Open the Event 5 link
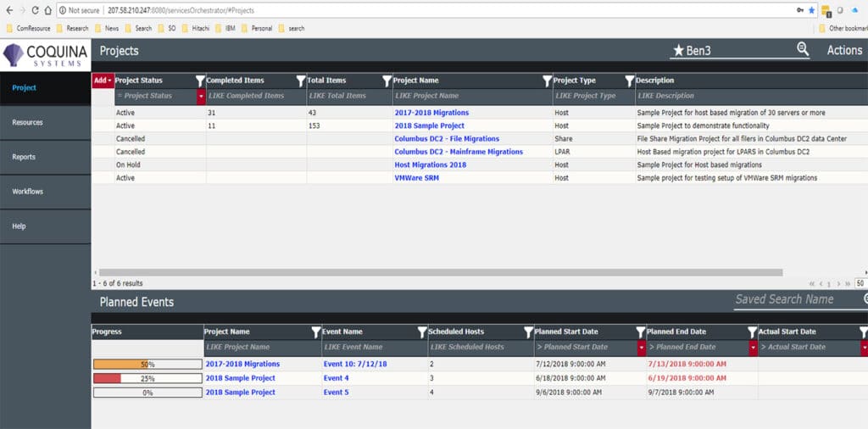 pyautogui.click(x=336, y=393)
